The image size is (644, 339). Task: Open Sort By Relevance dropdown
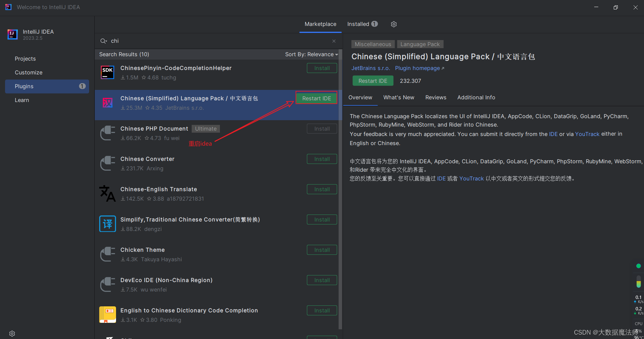pyautogui.click(x=311, y=55)
